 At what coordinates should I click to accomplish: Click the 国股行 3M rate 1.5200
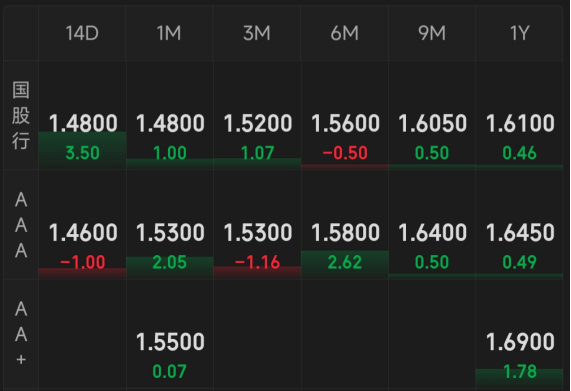click(257, 123)
